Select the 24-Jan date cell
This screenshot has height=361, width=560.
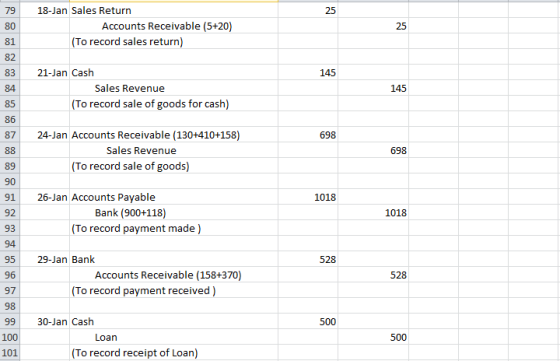[x=45, y=135]
